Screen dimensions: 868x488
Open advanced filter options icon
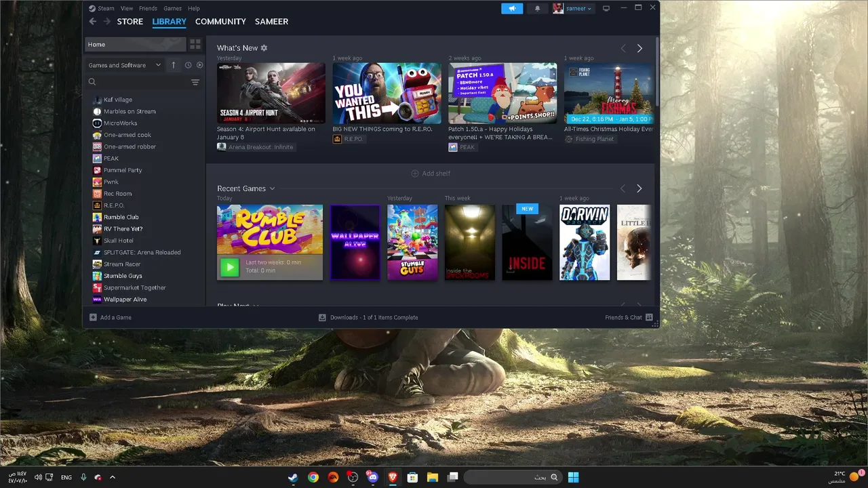[x=195, y=82]
